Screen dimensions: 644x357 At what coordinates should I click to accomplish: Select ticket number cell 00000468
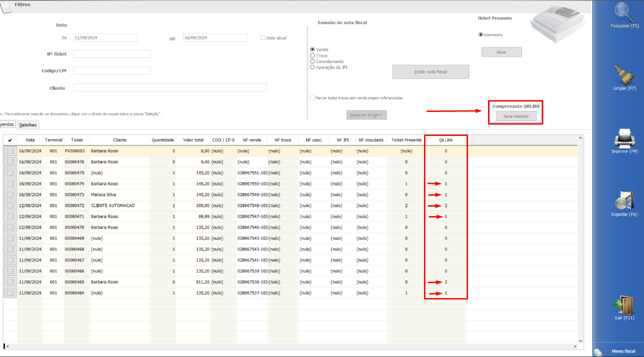click(x=77, y=249)
